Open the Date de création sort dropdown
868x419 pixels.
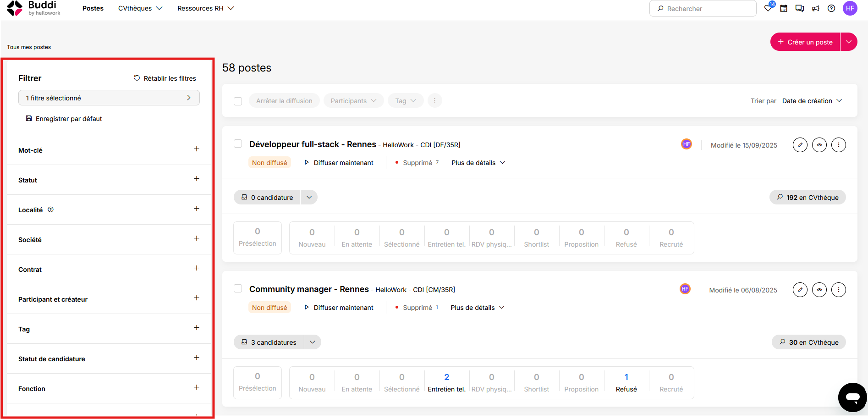[812, 101]
